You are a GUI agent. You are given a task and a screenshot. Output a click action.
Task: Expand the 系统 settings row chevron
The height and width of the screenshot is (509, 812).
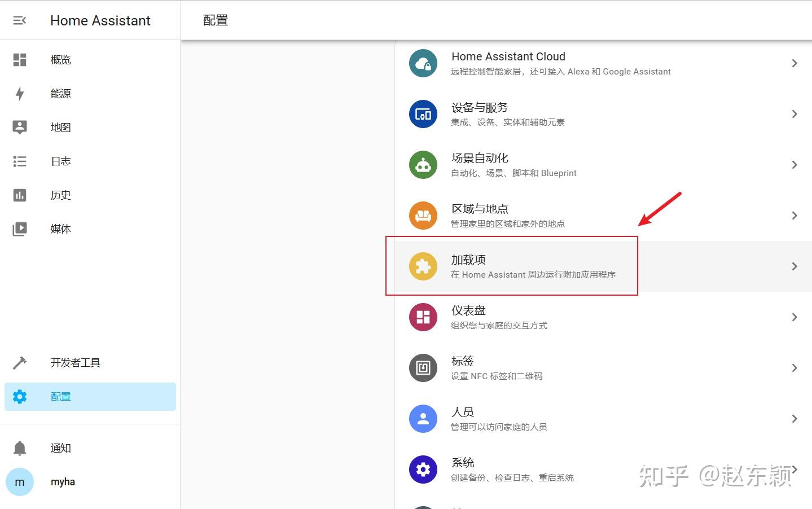coord(795,469)
